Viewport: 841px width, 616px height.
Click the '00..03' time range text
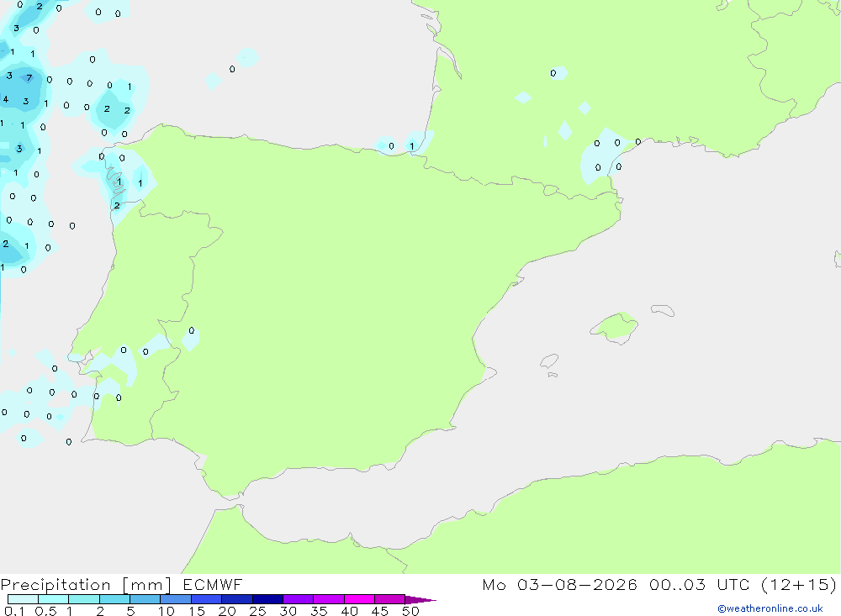coord(677,584)
